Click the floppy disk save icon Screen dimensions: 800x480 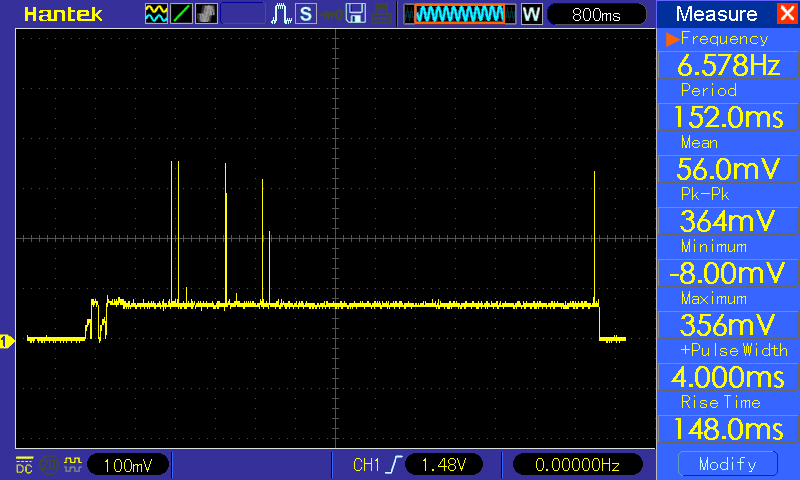coord(356,14)
